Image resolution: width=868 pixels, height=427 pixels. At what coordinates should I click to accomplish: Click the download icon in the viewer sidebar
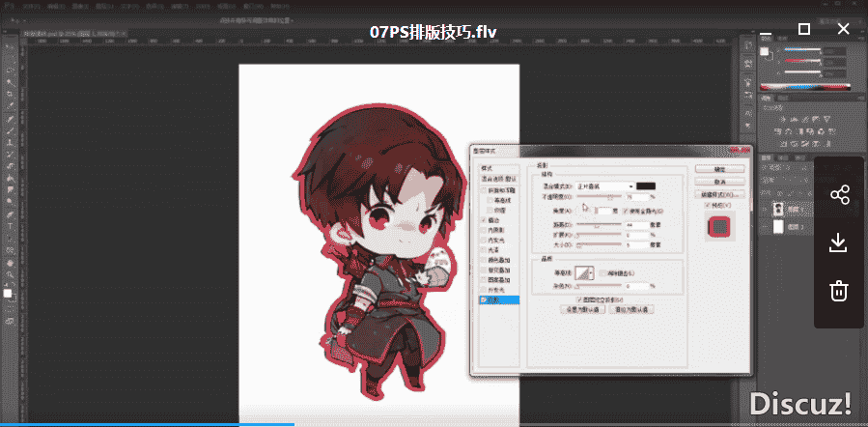tap(840, 242)
